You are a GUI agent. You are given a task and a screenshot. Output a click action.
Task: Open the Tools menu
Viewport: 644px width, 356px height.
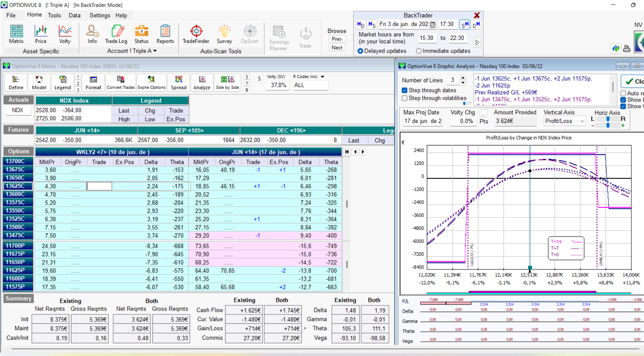54,15
